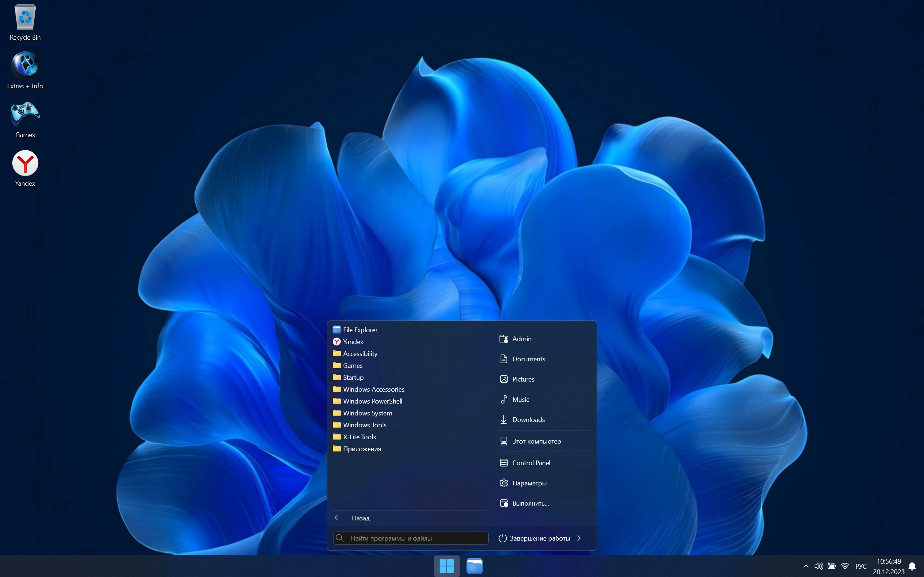Click the Wi-Fi network tray icon
The height and width of the screenshot is (577, 924).
(x=845, y=566)
